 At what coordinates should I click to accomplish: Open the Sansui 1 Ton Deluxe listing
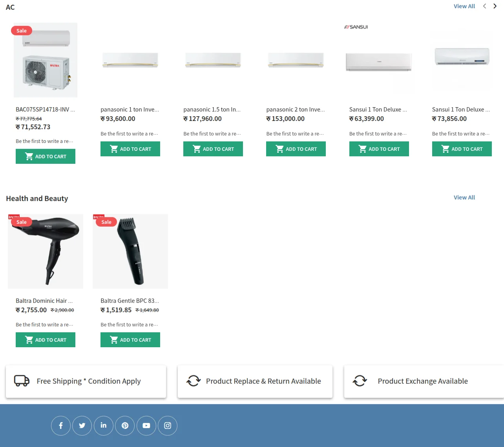(378, 109)
